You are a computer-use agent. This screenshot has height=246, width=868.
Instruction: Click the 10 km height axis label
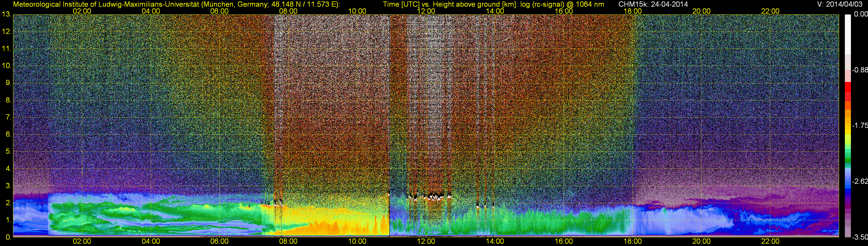pyautogui.click(x=6, y=66)
